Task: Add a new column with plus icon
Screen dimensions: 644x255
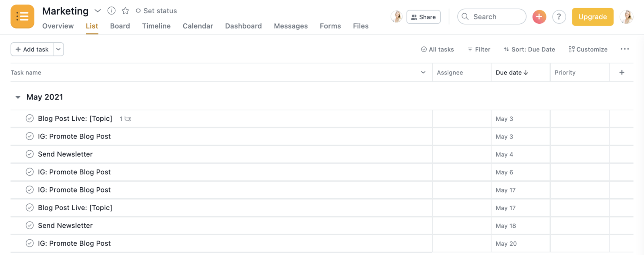Action: point(621,73)
